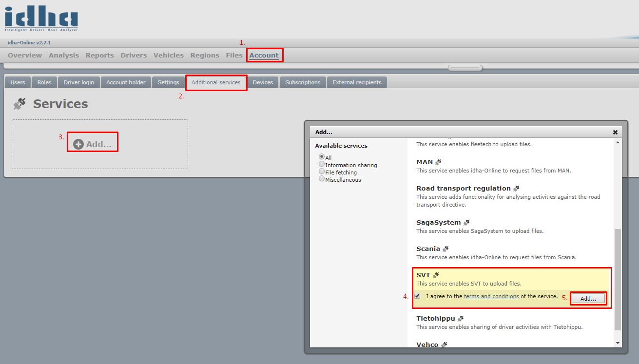Select the Information sharing radio button

pyautogui.click(x=322, y=164)
